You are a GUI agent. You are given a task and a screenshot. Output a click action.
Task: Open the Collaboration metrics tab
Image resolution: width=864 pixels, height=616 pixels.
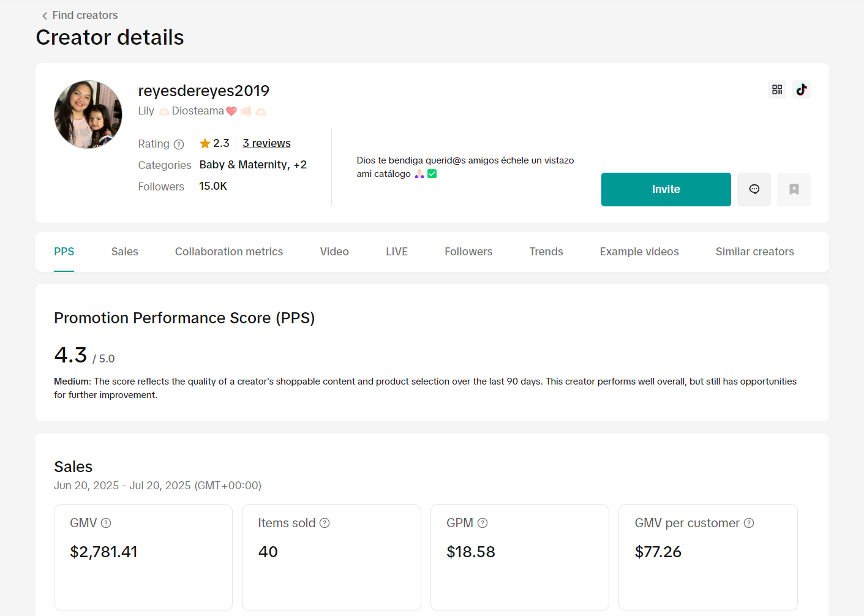point(229,252)
